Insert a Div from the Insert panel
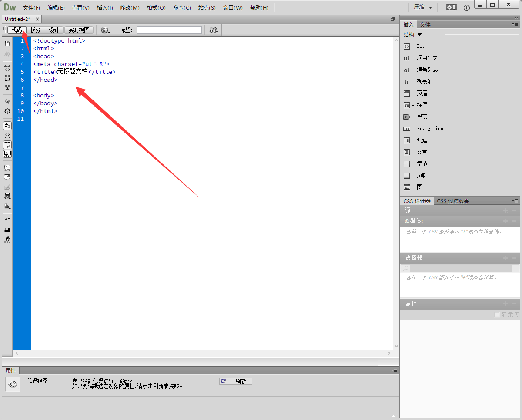522x420 pixels. click(420, 46)
